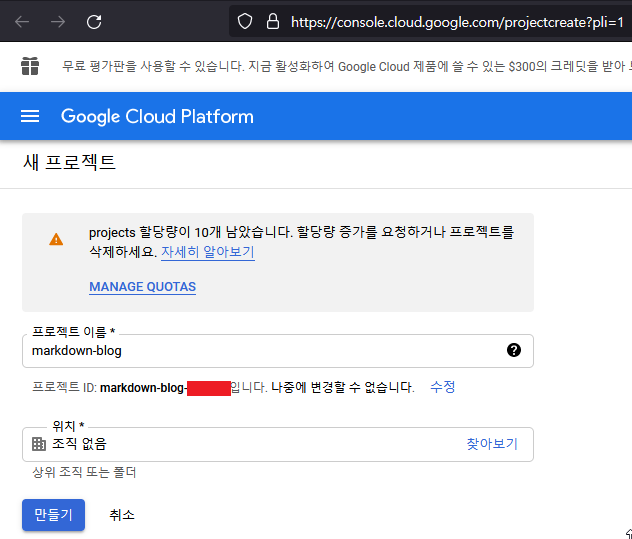Click the organization building icon
632x539 pixels.
pyautogui.click(x=39, y=444)
